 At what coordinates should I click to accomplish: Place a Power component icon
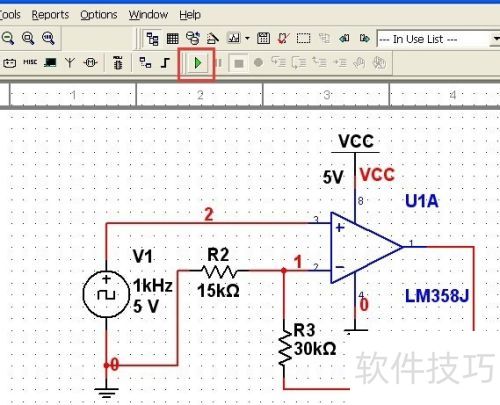(x=9, y=63)
